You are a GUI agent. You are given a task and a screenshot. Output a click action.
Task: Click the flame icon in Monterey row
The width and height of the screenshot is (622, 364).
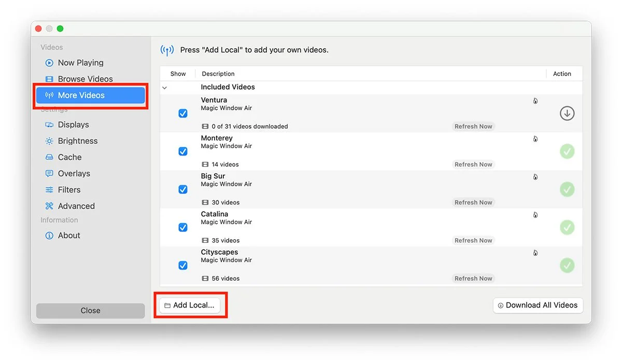point(535,139)
